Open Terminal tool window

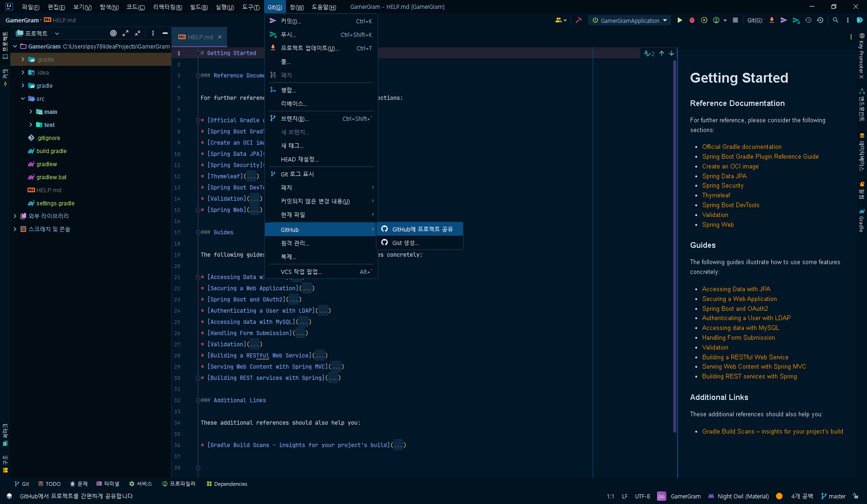[108, 484]
